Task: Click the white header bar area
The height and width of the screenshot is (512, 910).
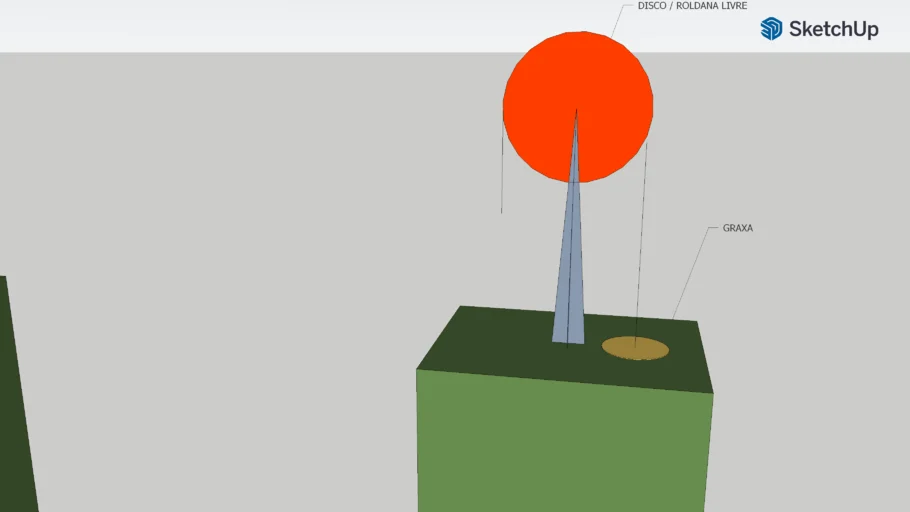Action: pyautogui.click(x=350, y=25)
